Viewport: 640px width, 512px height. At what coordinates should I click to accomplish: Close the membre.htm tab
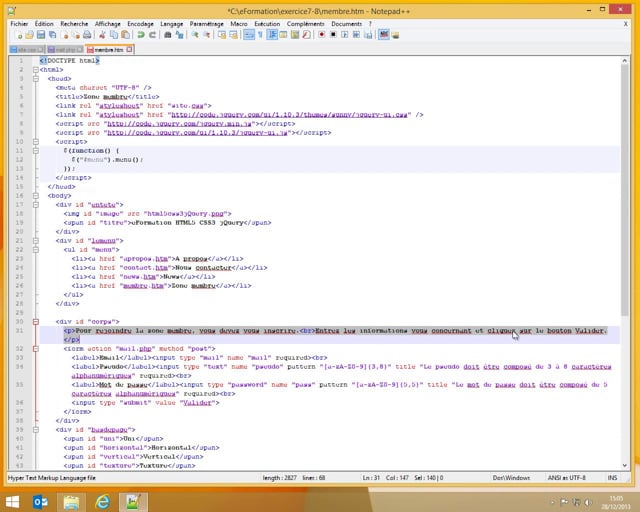coord(129,49)
